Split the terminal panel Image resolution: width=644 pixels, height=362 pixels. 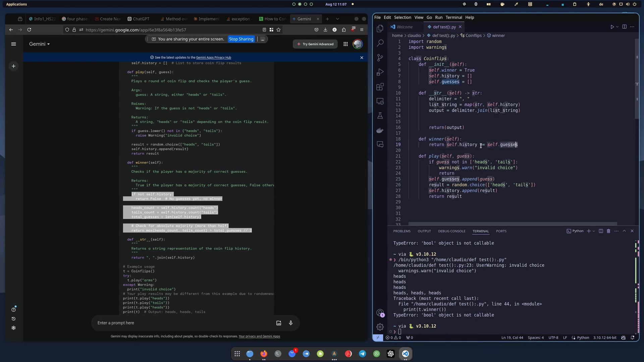(601, 231)
